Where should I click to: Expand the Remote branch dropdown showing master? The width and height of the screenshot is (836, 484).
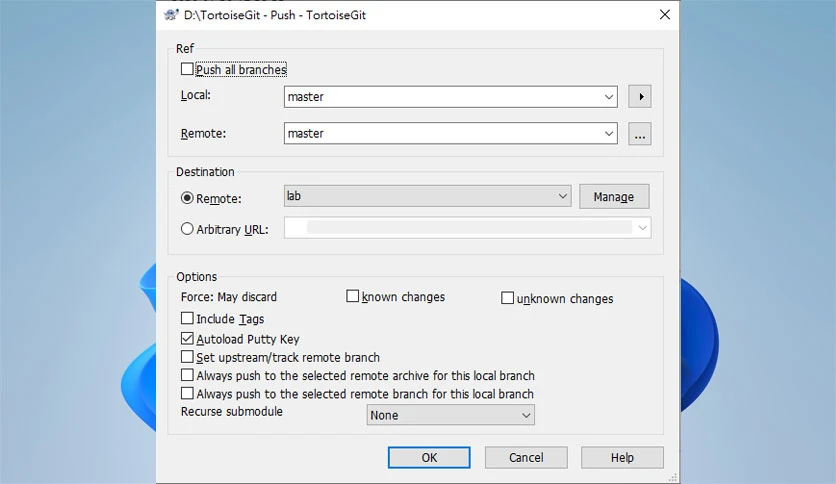point(608,134)
